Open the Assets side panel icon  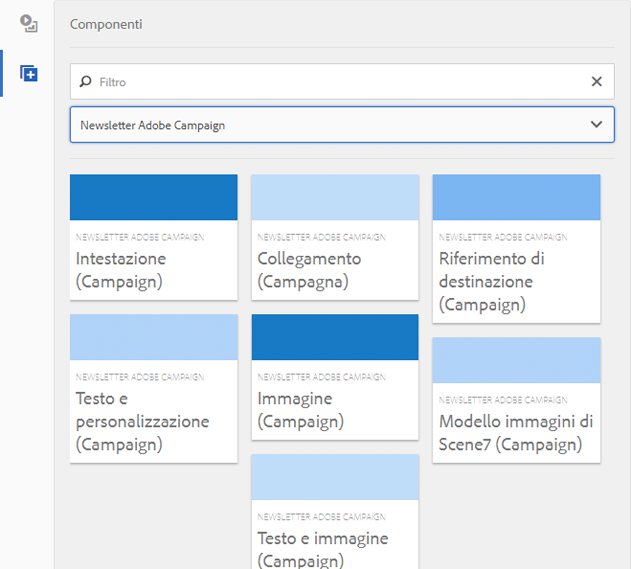pos(28,25)
